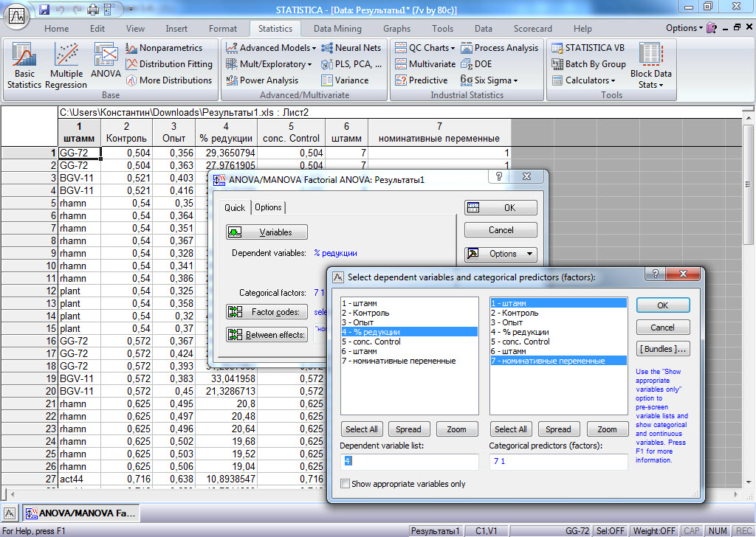Open the Basic Statistics module
The width and height of the screenshot is (756, 537).
24,66
